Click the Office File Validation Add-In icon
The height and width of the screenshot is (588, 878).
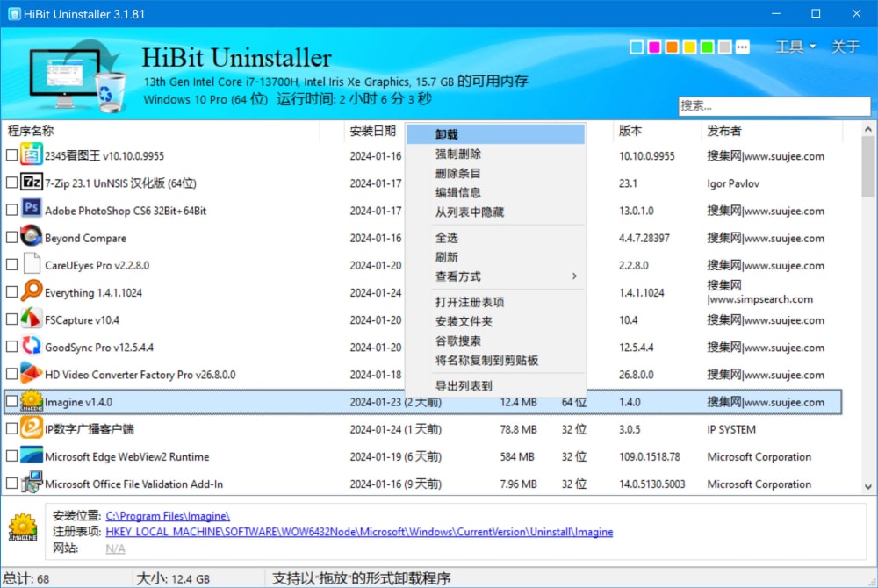click(32, 483)
